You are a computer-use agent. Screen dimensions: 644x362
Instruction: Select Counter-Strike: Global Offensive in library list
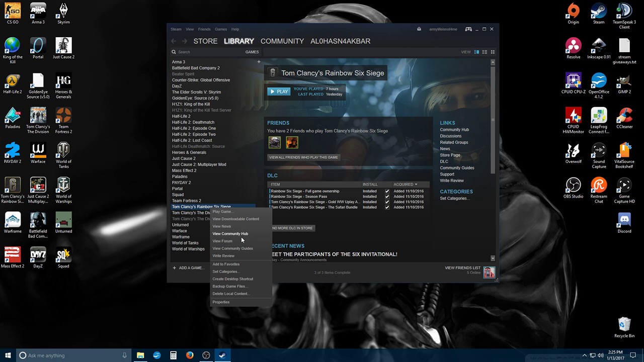click(201, 80)
